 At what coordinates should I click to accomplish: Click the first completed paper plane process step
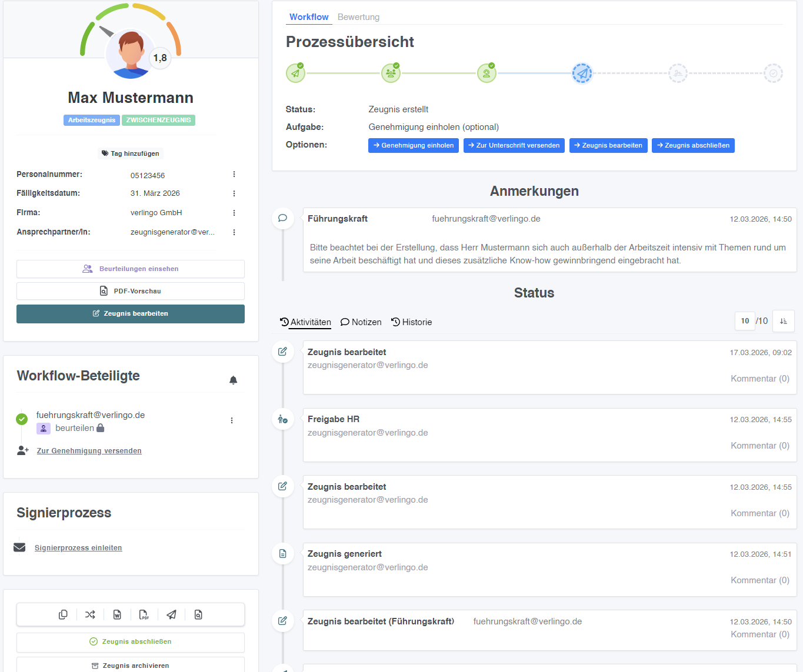[295, 73]
